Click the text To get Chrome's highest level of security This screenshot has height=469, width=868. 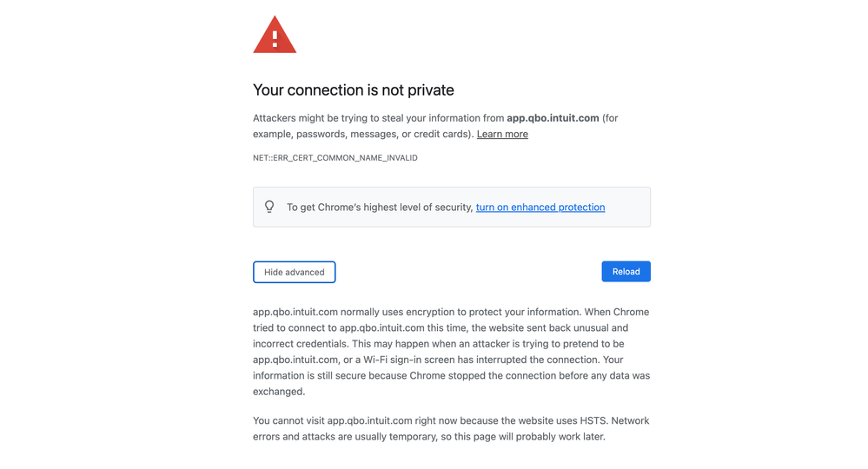click(x=380, y=207)
